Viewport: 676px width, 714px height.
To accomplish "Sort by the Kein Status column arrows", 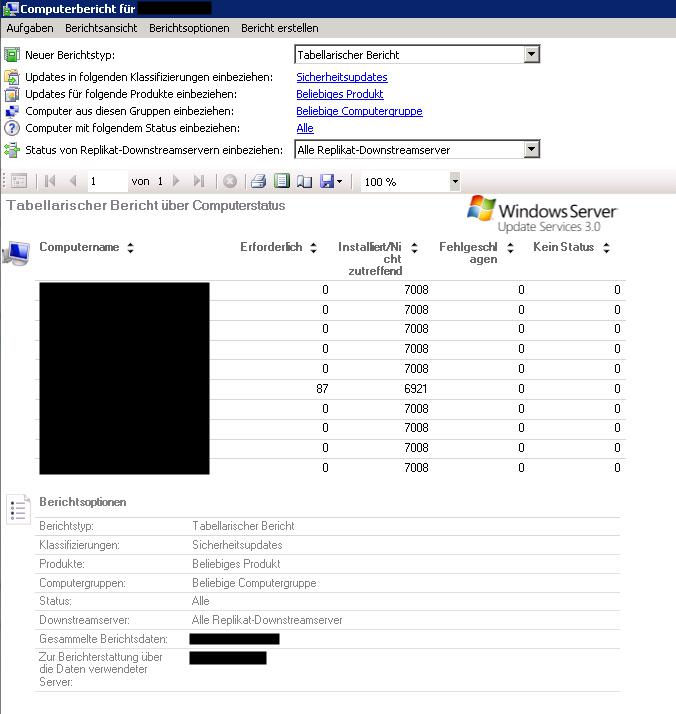I will point(606,248).
